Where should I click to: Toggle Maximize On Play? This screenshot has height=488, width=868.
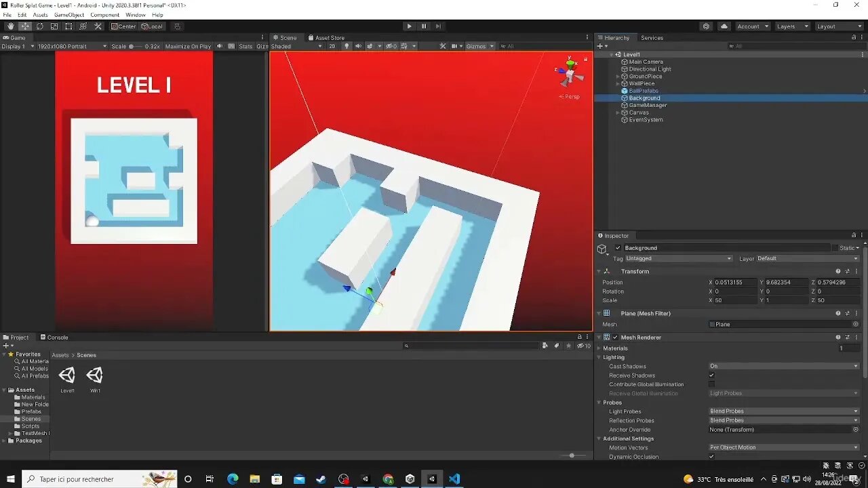pyautogui.click(x=188, y=46)
